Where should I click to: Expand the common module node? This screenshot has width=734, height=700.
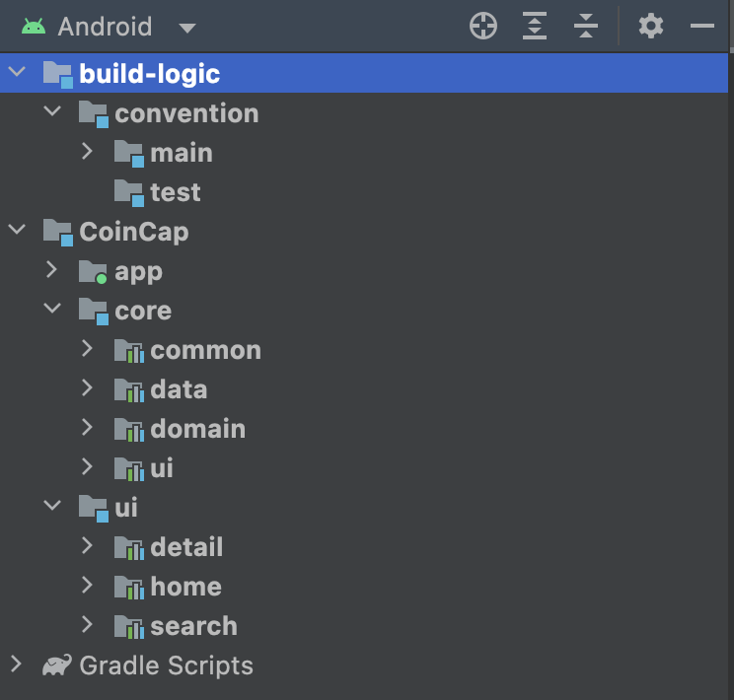click(x=87, y=349)
